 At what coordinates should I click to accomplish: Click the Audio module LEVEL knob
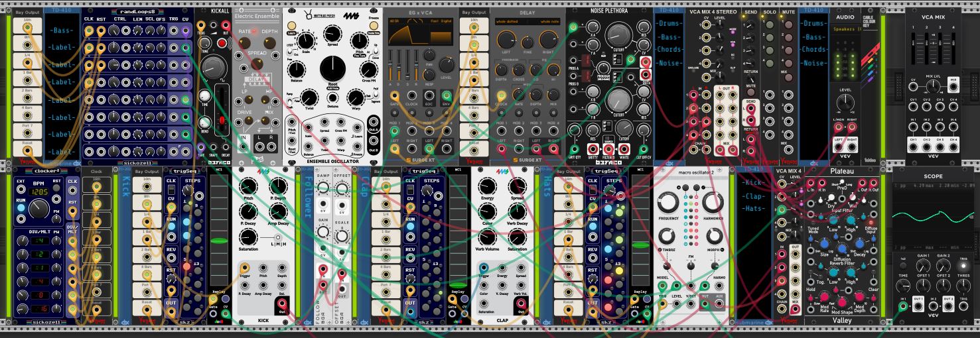coord(845,103)
